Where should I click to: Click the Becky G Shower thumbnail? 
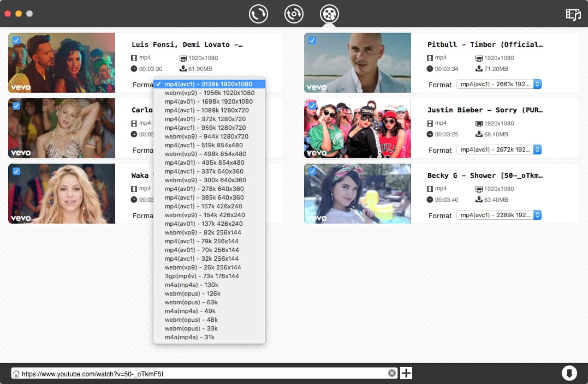(358, 194)
